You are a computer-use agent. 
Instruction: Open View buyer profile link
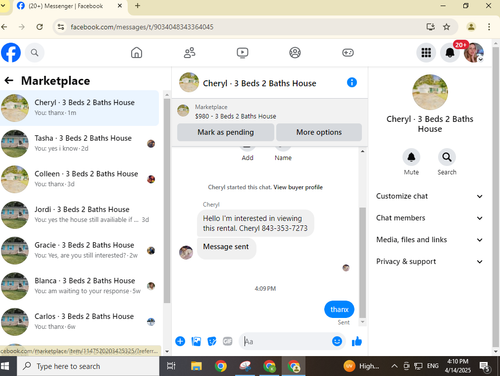(x=298, y=187)
